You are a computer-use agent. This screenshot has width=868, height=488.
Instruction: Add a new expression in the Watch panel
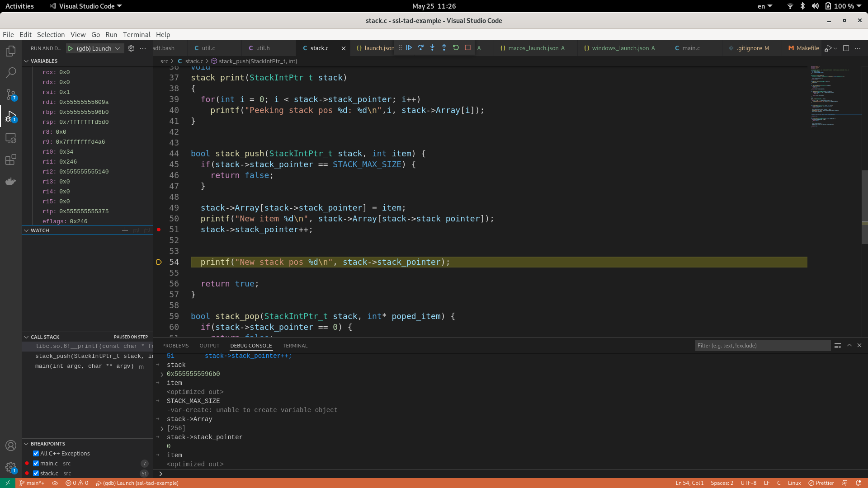click(125, 230)
